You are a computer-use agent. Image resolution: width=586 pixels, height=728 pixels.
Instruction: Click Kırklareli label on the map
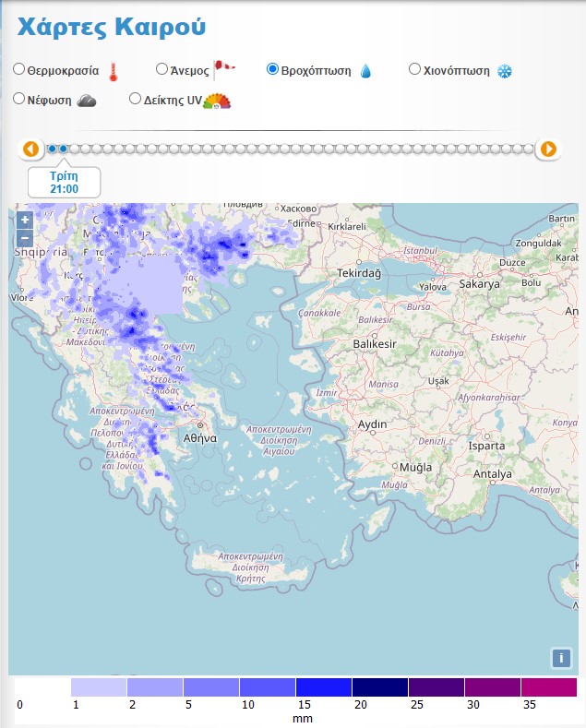(347, 227)
